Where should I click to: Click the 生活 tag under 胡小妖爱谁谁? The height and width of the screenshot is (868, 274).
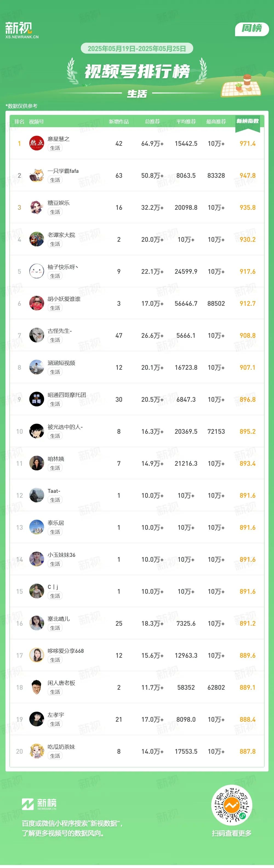click(55, 308)
